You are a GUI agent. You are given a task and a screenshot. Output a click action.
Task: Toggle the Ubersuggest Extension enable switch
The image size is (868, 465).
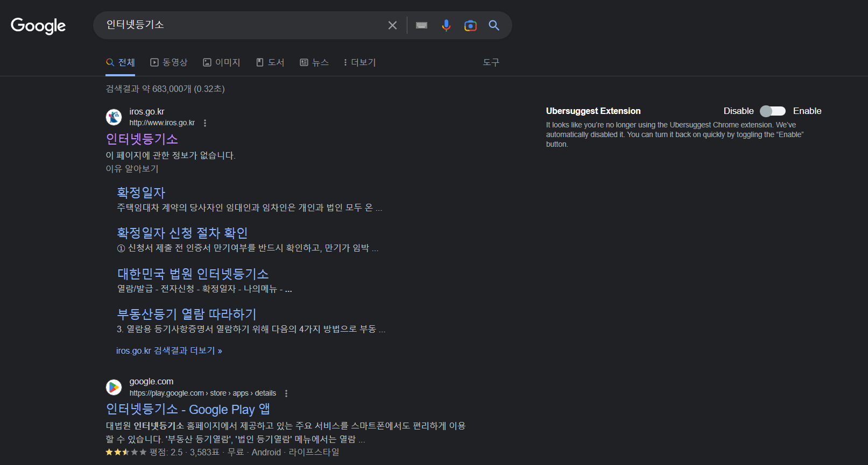[773, 111]
